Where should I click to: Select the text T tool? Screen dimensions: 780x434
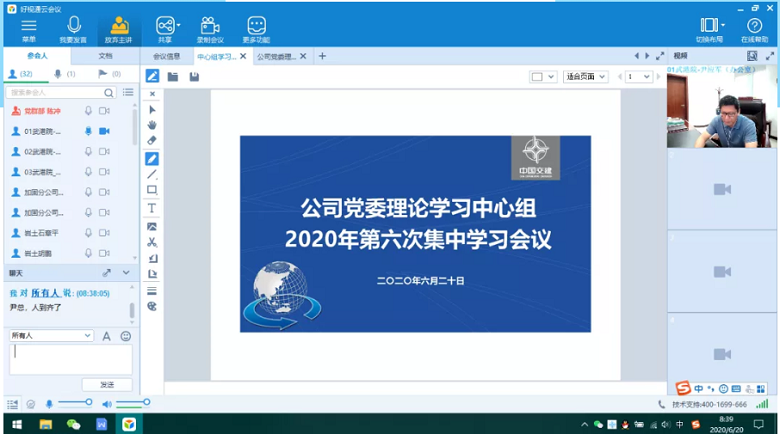pyautogui.click(x=152, y=208)
